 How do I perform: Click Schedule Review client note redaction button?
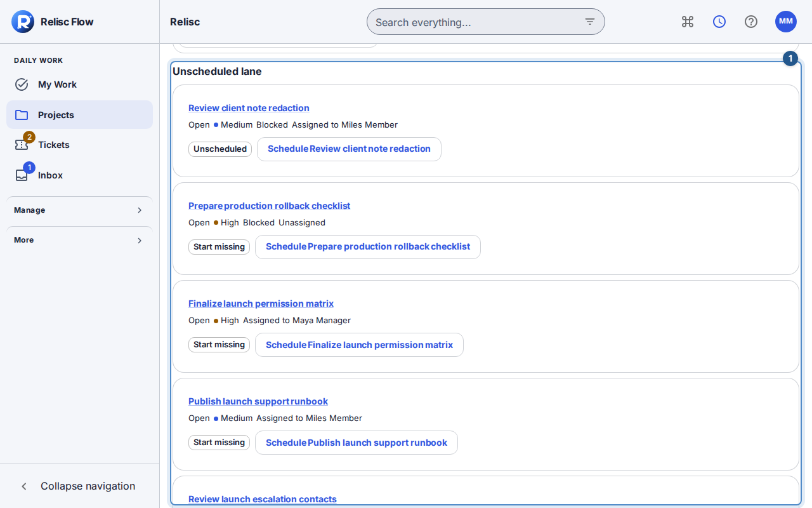(349, 149)
